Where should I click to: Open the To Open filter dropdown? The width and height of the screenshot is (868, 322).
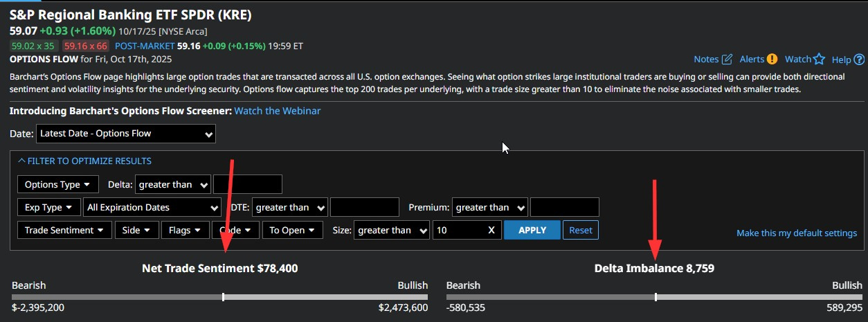click(292, 230)
